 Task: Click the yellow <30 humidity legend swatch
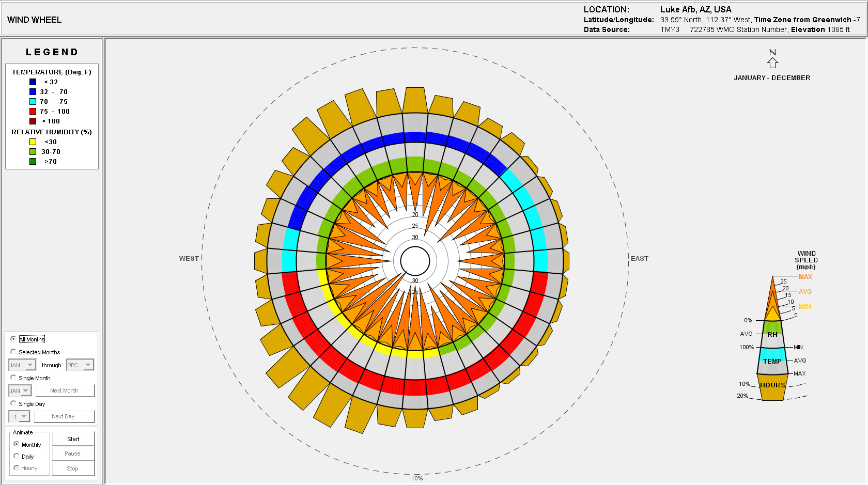click(x=33, y=142)
